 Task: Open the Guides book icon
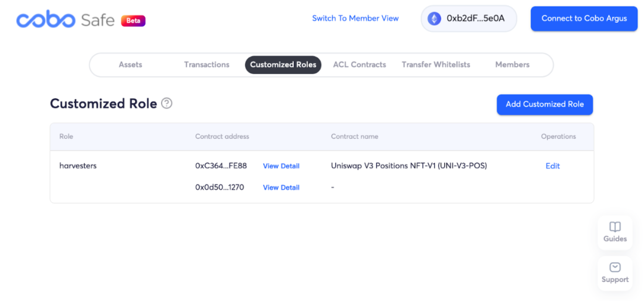tap(615, 227)
